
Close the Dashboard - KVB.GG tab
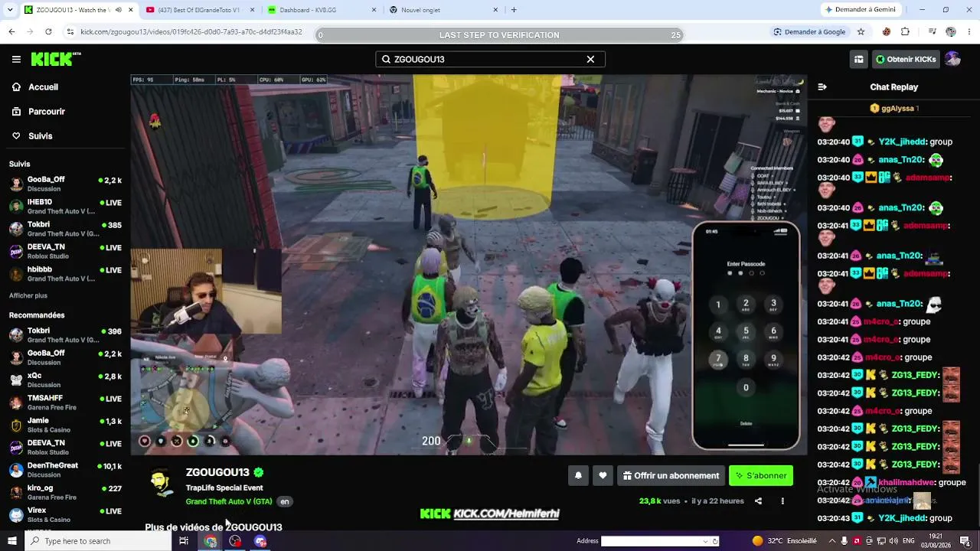pyautogui.click(x=374, y=10)
